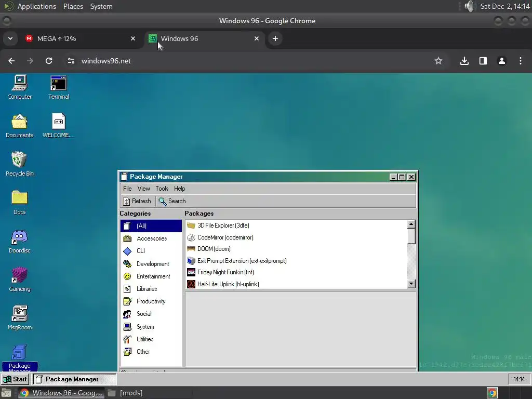The height and width of the screenshot is (399, 532).
Task: Click the Windows 96 Start button
Action: tap(15, 379)
